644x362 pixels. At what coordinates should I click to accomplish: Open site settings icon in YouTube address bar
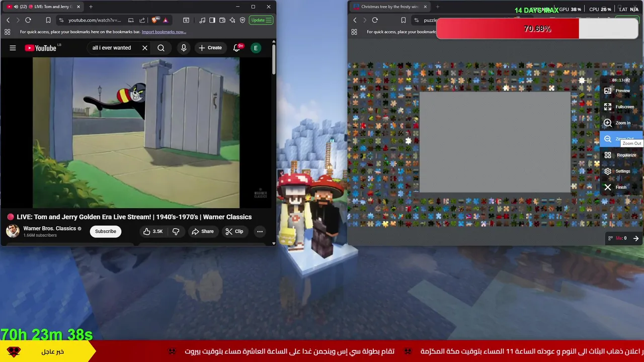[61, 20]
